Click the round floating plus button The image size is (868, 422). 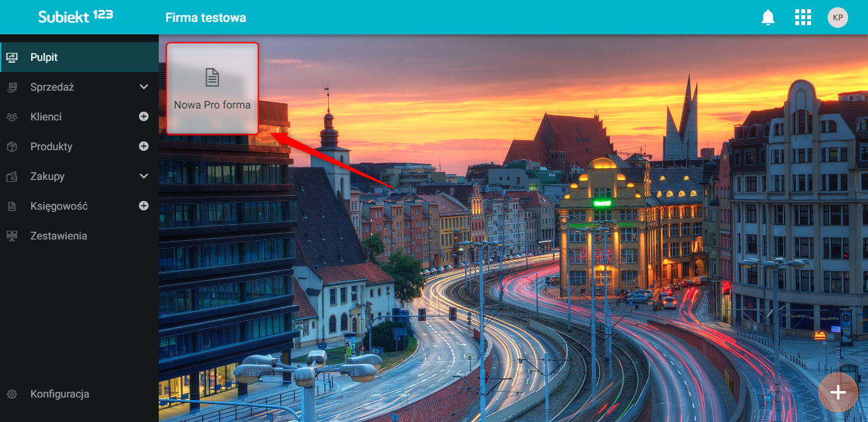click(838, 392)
